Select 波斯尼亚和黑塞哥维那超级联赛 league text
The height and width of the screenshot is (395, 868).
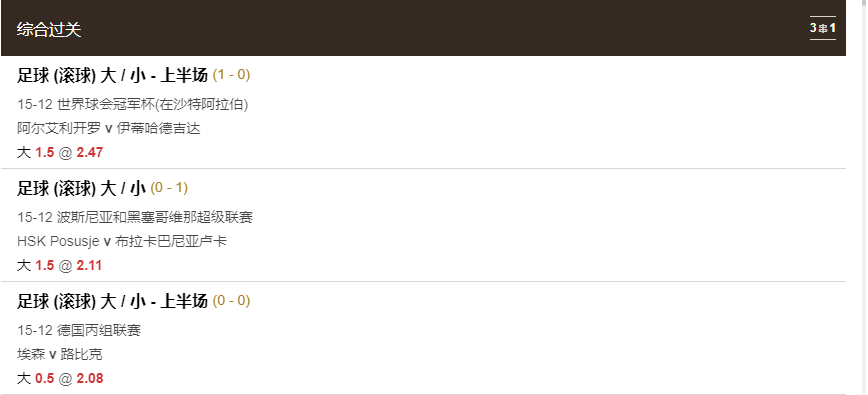click(x=154, y=217)
